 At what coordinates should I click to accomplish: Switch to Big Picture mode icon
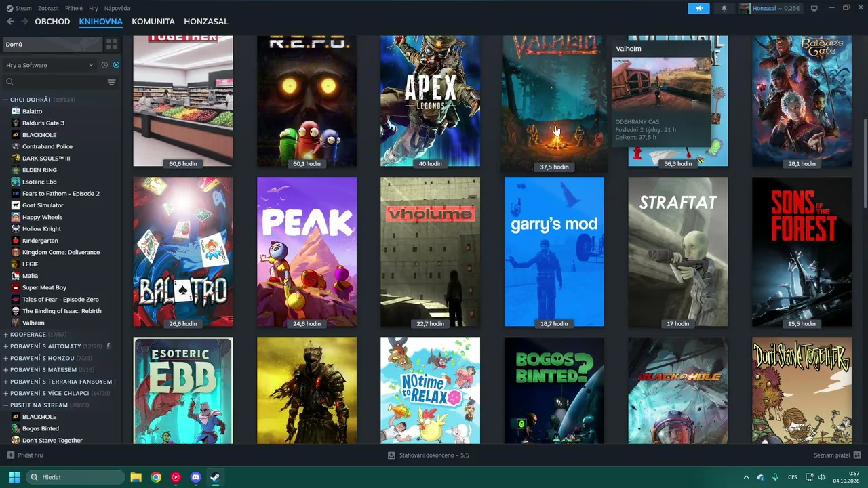(814, 8)
